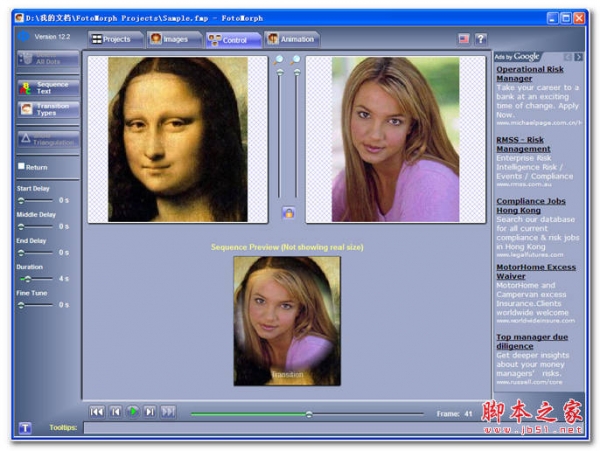Open Top manager due diligence link
The width and height of the screenshot is (600, 451).
[532, 342]
